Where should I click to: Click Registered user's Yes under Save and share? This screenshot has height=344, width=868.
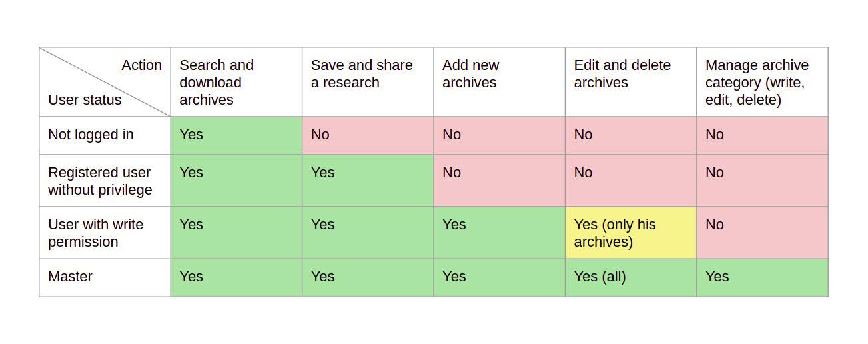point(368,181)
